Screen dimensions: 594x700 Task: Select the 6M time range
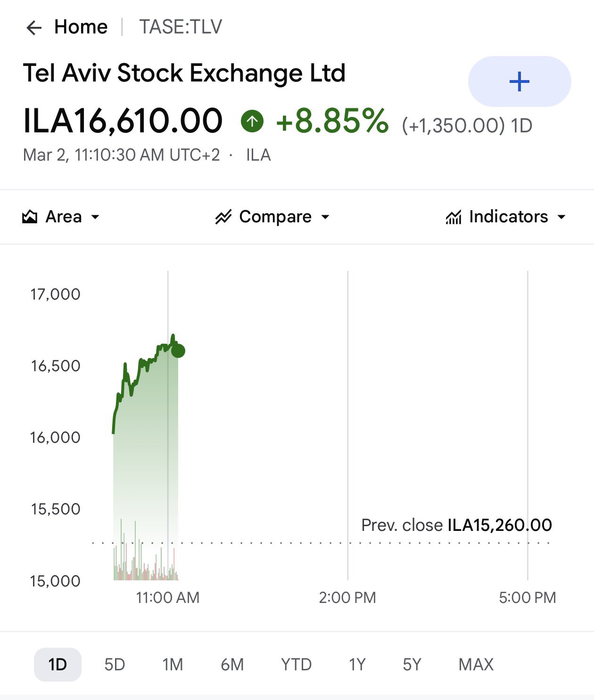point(232,665)
